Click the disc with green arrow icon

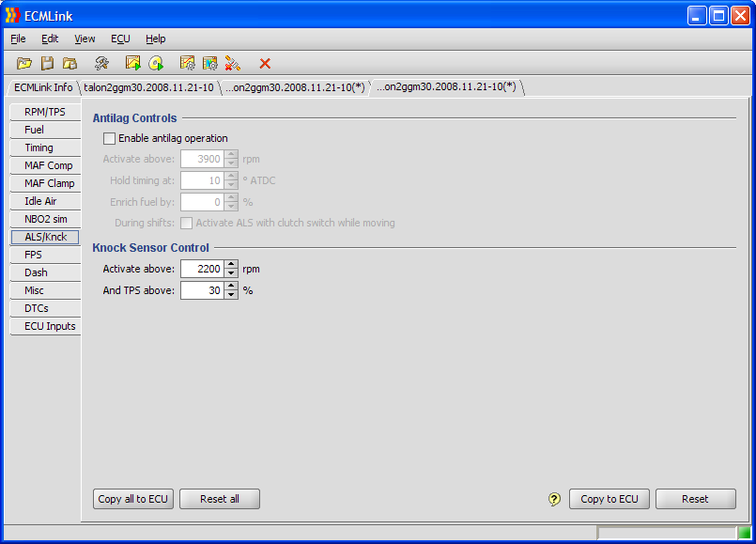pyautogui.click(x=156, y=63)
